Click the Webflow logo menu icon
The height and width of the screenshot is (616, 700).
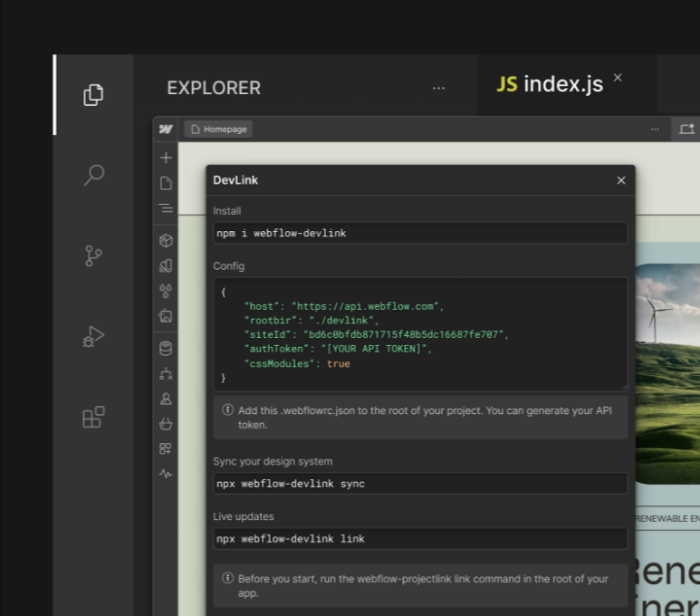pyautogui.click(x=166, y=130)
